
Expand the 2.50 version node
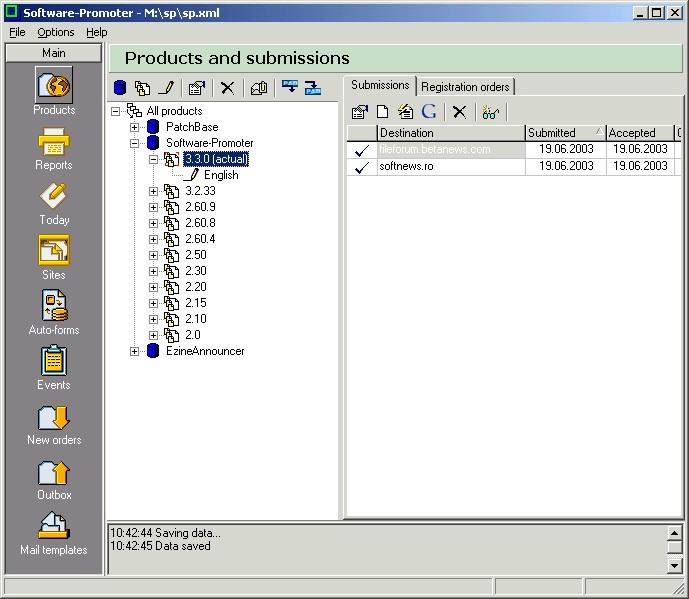(x=153, y=255)
